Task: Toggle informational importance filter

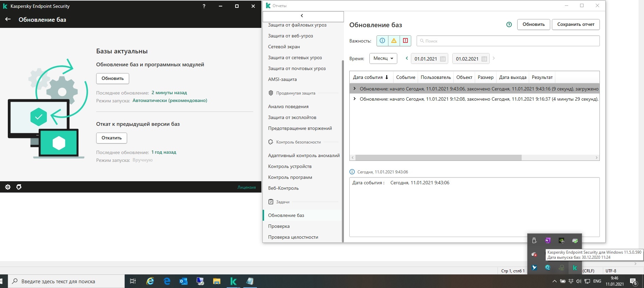Action: [382, 41]
